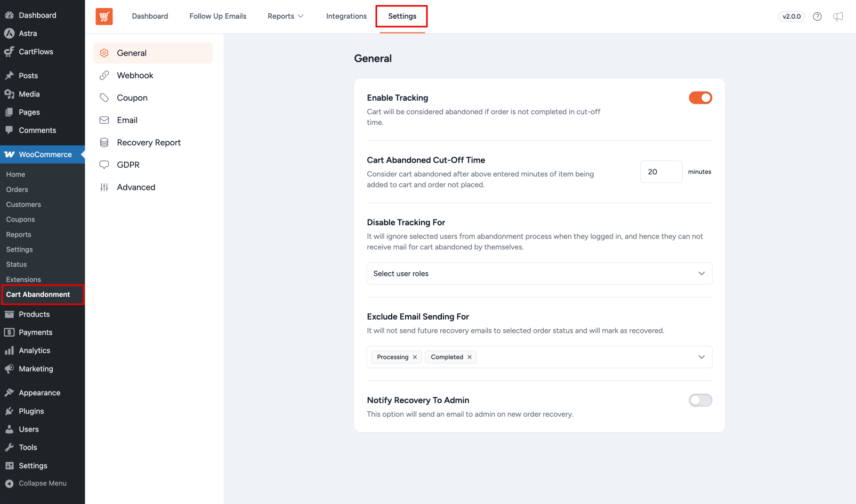Click the Marketing megaphone icon
Viewport: 856px width, 504px height.
click(9, 369)
